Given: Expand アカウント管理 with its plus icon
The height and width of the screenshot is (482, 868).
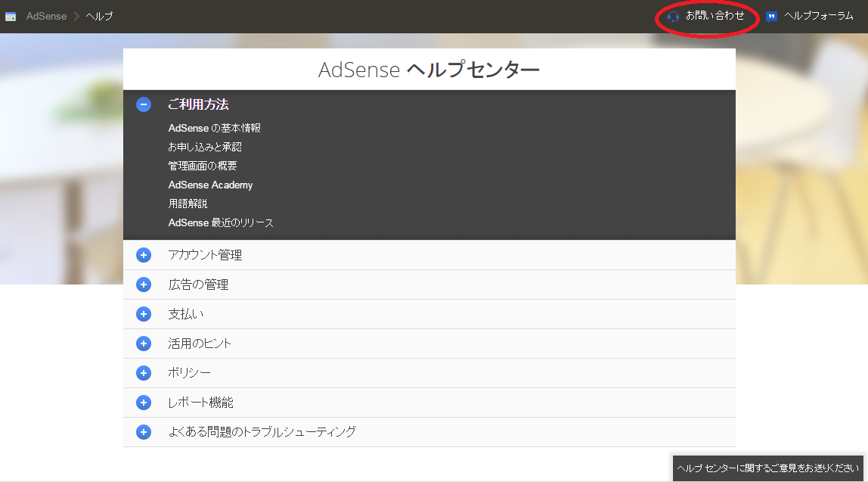Looking at the screenshot, I should (144, 255).
